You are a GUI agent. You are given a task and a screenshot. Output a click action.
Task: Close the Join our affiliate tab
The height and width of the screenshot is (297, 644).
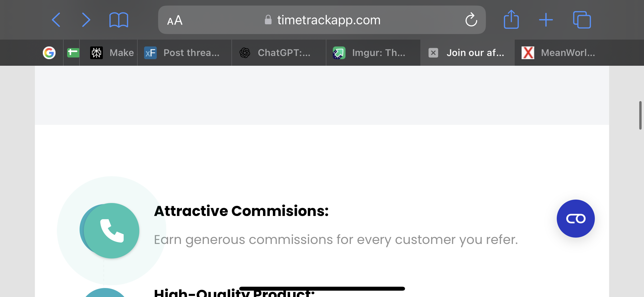433,53
